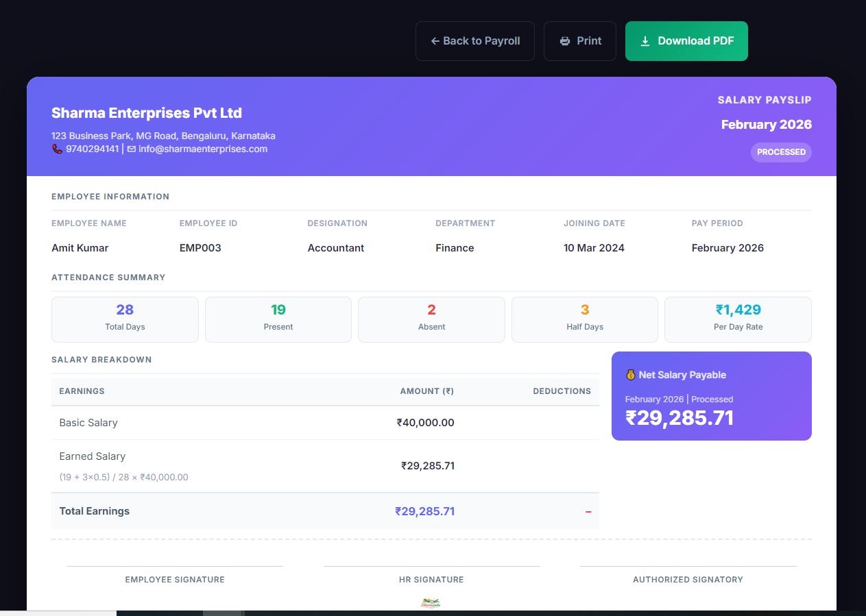866x616 pixels.
Task: Click the phone number 9740294141
Action: pyautogui.click(x=92, y=149)
